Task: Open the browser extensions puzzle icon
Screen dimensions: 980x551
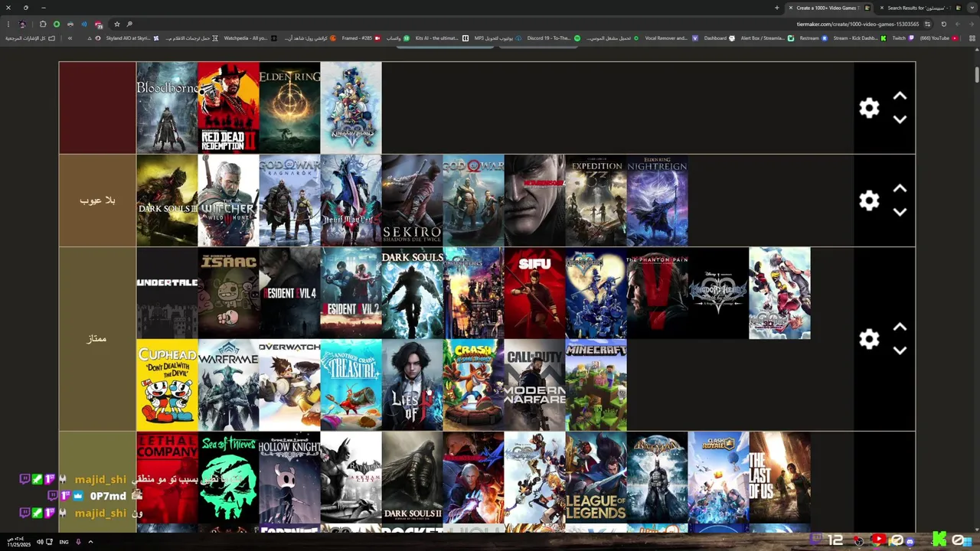Action: (42, 24)
